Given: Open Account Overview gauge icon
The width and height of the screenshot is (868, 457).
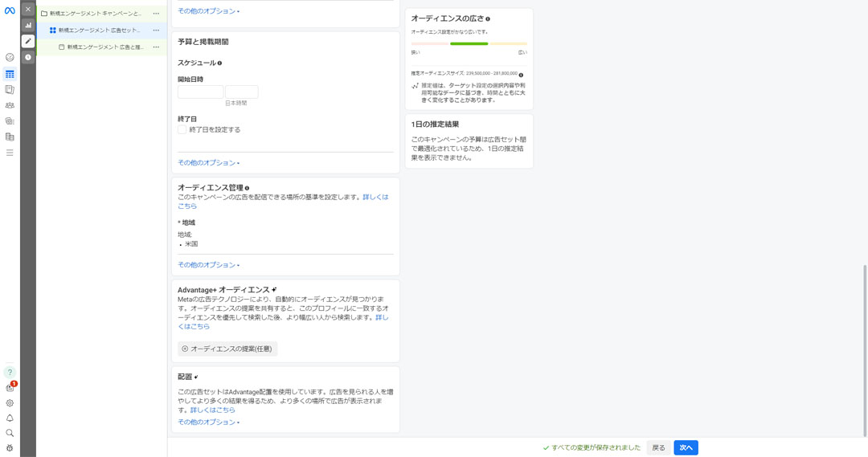Looking at the screenshot, I should pos(10,57).
